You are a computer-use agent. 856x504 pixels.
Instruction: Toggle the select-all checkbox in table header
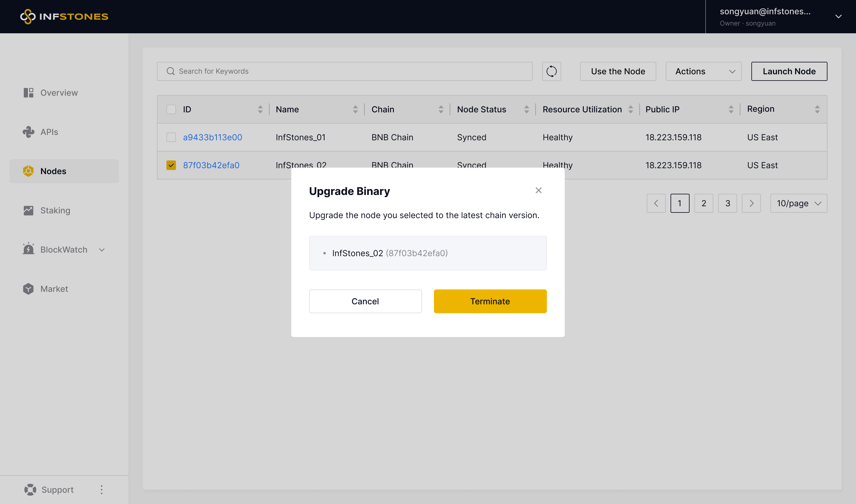171,109
